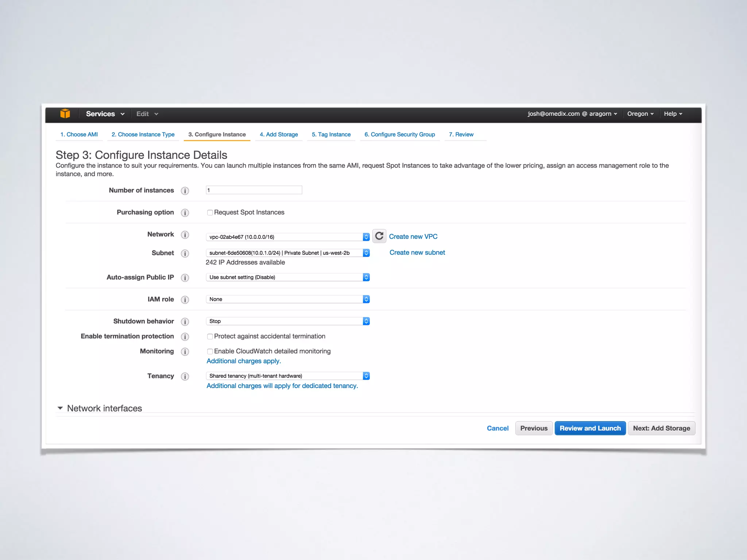Open the Shutdown behavior dropdown

click(x=287, y=321)
